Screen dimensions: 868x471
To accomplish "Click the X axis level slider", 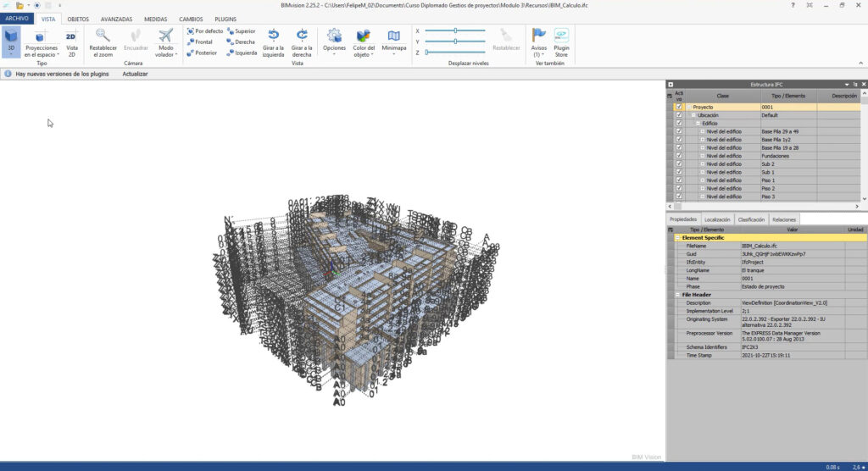I will tap(455, 30).
